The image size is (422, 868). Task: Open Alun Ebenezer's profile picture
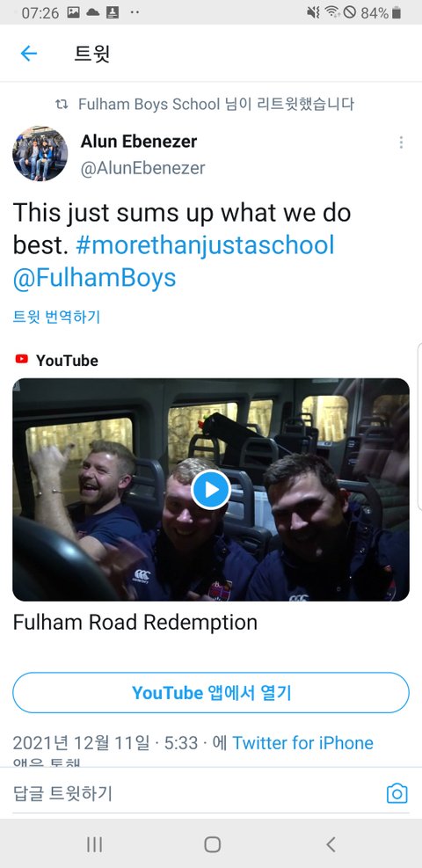(40, 153)
